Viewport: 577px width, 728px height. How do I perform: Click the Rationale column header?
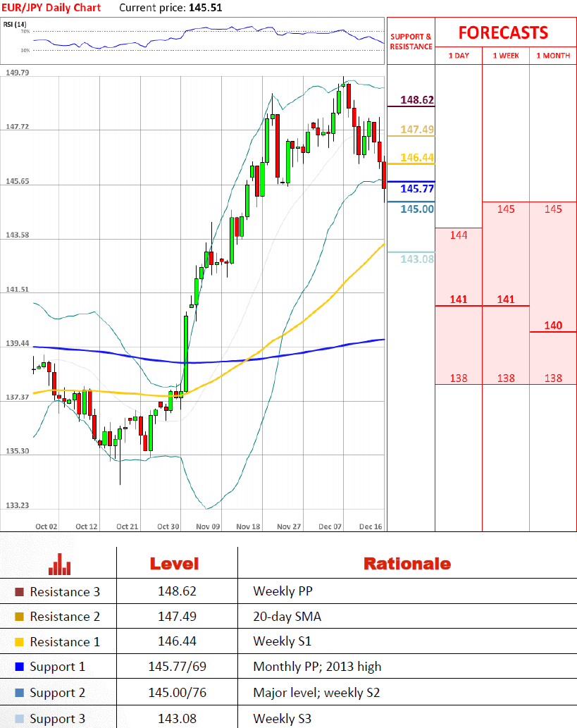pyautogui.click(x=407, y=564)
